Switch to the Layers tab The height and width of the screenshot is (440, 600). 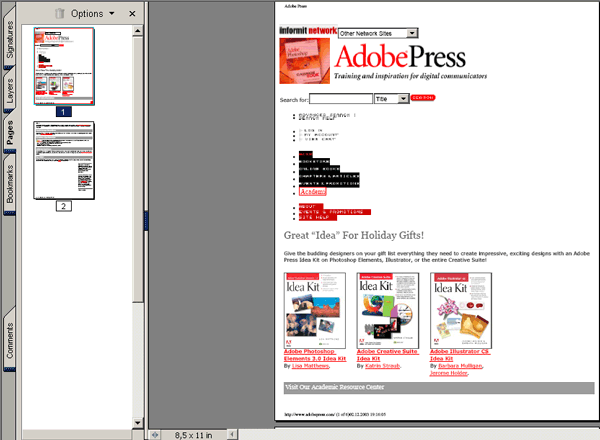pos(9,90)
